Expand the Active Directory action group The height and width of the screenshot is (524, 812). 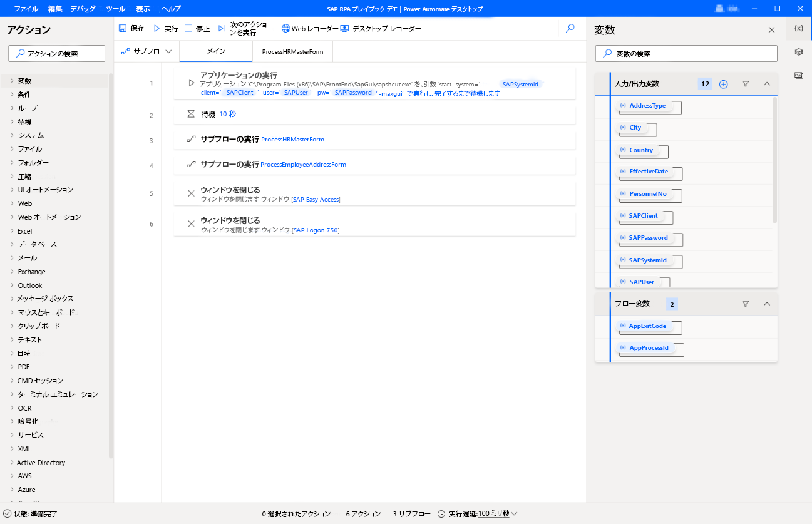(x=12, y=463)
